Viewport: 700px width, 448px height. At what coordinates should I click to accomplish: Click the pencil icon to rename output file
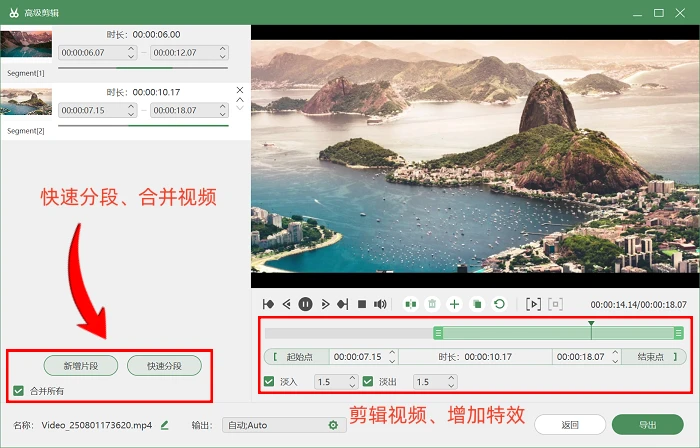(165, 425)
